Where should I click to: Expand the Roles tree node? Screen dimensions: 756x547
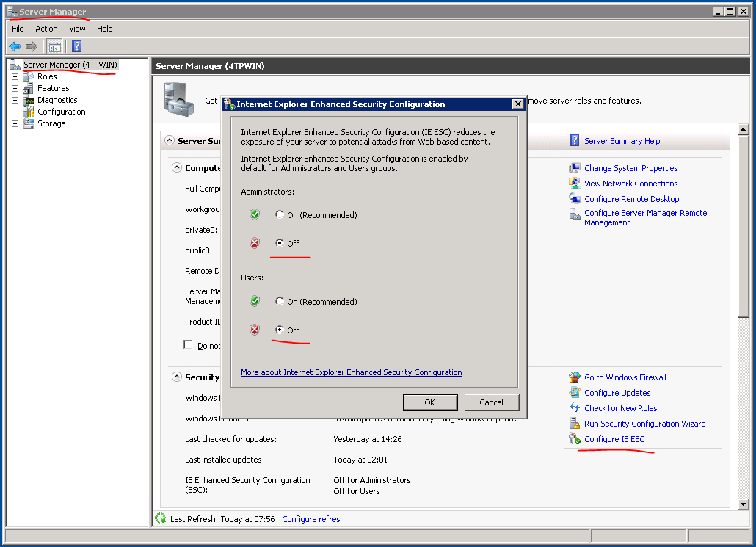pos(15,76)
